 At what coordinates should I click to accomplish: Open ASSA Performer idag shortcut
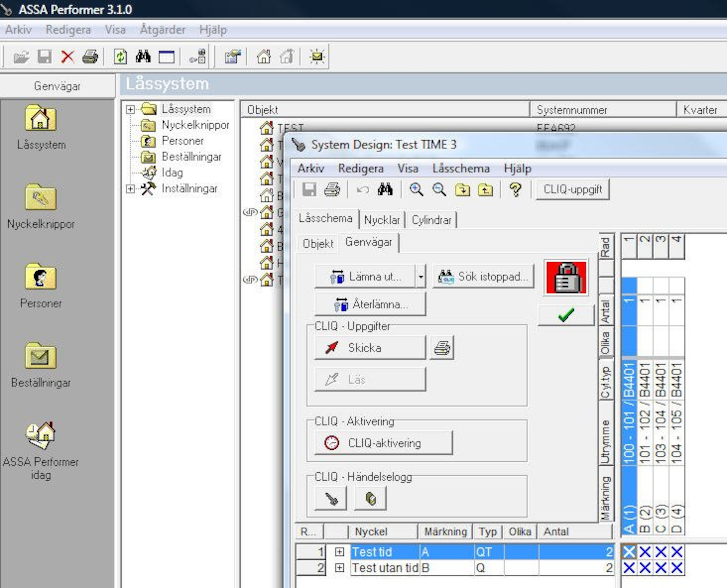click(41, 450)
